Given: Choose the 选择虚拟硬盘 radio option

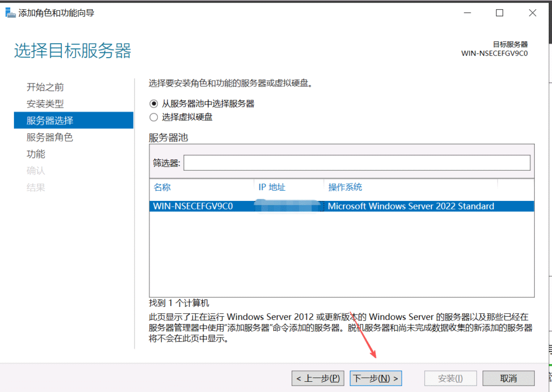Looking at the screenshot, I should 154,117.
